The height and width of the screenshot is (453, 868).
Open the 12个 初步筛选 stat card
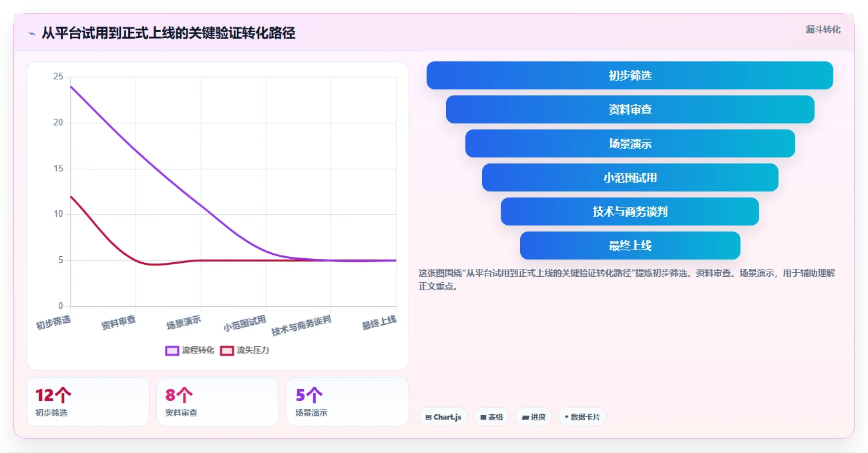coord(87,402)
